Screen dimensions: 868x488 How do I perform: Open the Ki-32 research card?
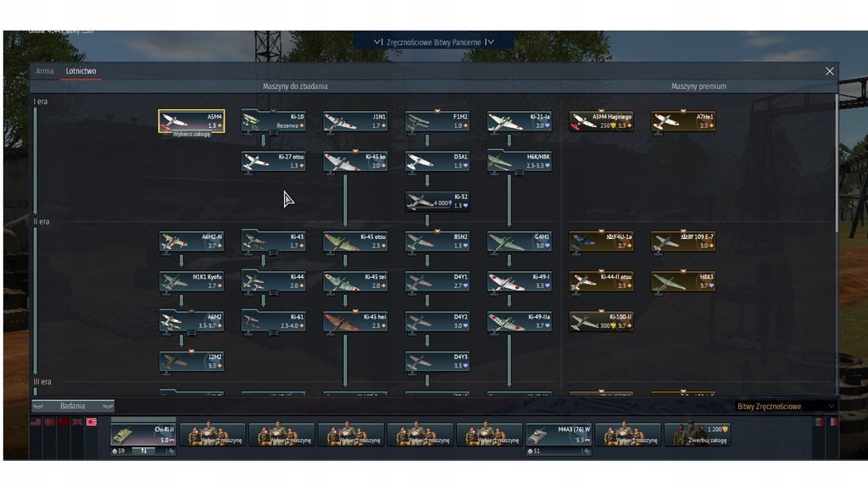(437, 201)
